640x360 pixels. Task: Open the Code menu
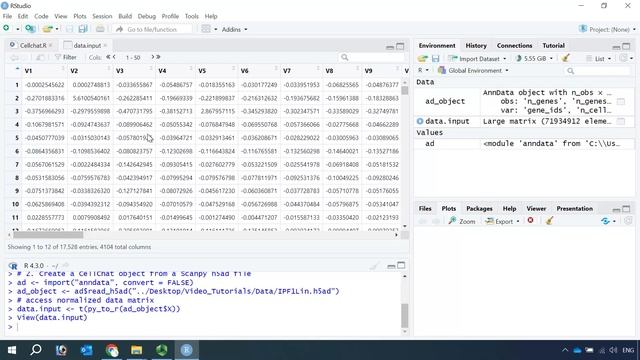pos(41,16)
